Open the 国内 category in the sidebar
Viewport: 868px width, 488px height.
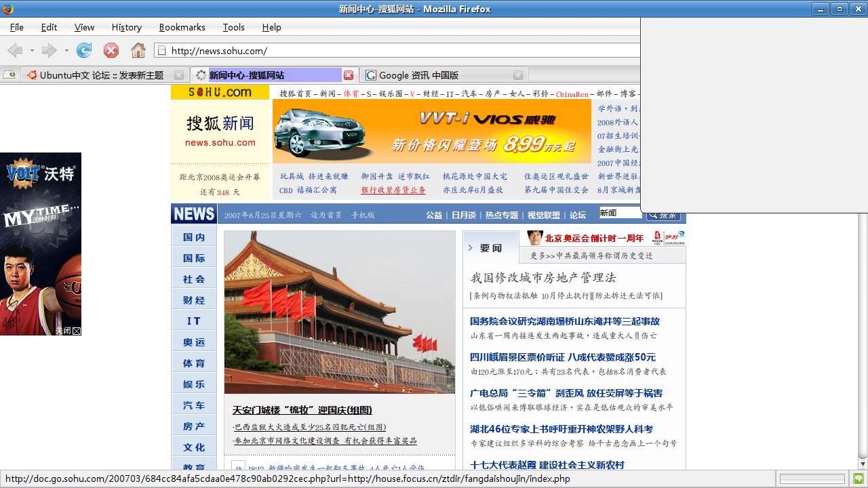click(194, 237)
